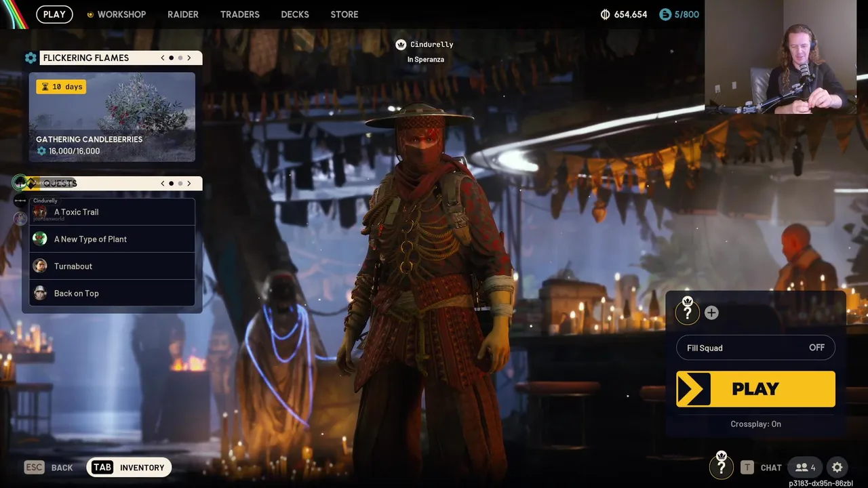Select second page dot in Quests header
The width and height of the screenshot is (868, 488).
pos(180,183)
